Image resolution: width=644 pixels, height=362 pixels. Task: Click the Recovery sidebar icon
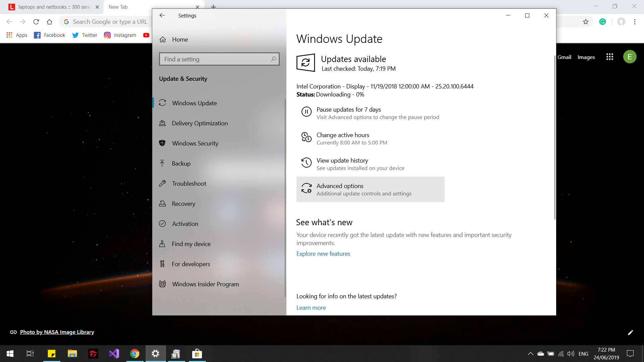tap(162, 203)
